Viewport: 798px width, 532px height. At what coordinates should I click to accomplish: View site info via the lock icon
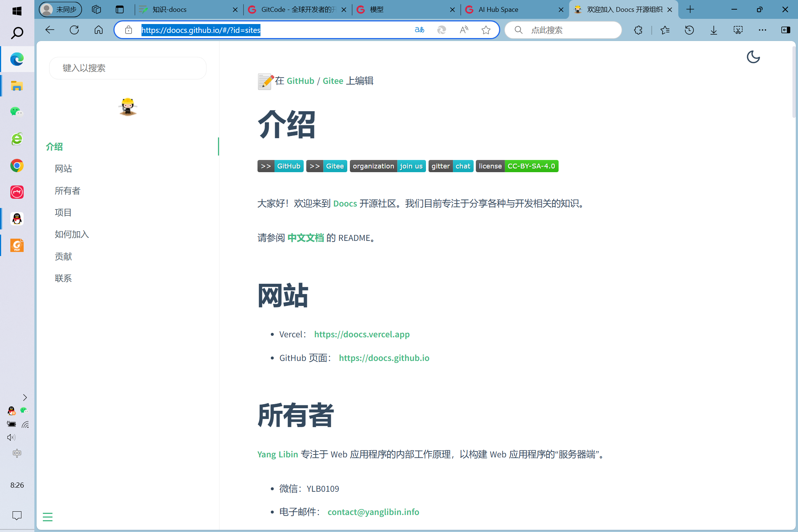point(128,30)
